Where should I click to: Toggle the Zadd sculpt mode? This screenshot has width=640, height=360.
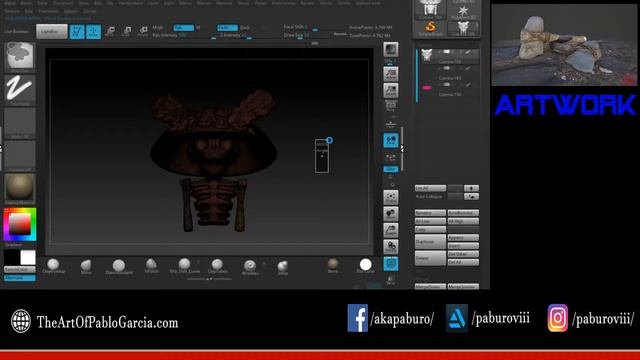point(227,28)
